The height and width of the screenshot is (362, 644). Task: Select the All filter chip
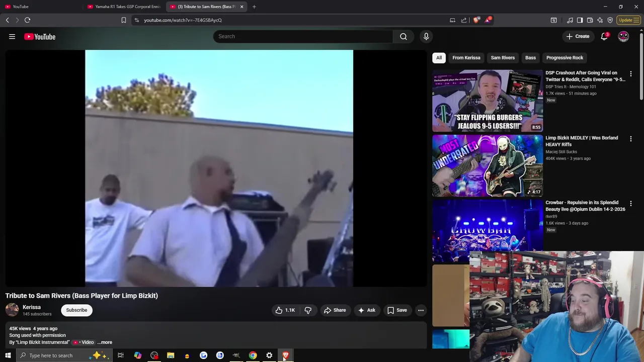click(x=439, y=58)
